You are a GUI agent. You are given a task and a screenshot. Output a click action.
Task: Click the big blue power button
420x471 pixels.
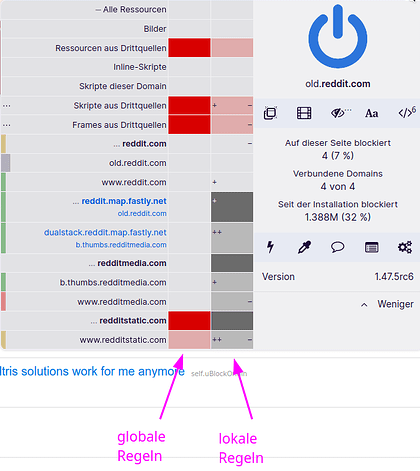(x=338, y=36)
